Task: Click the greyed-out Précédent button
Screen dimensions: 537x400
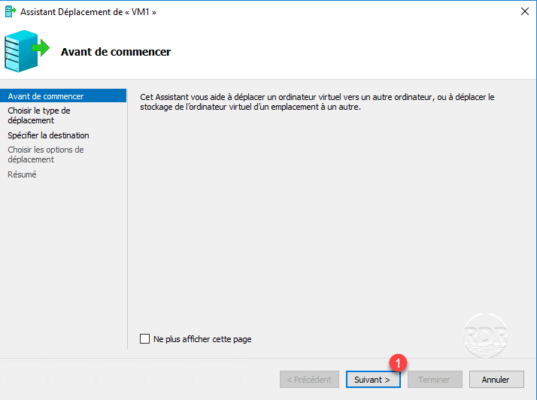Action: pos(309,379)
